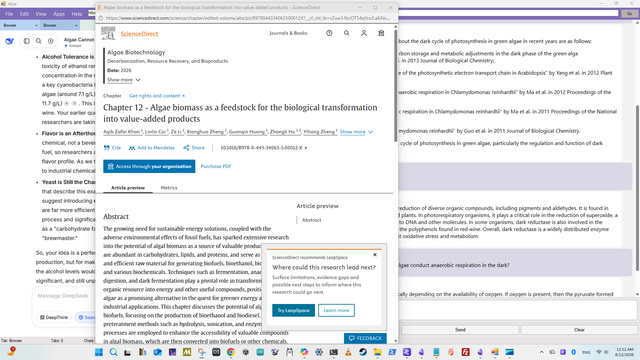The height and width of the screenshot is (360, 640).
Task: Toggle the DeepSeek sidebar panel icon
Action: 27,41
